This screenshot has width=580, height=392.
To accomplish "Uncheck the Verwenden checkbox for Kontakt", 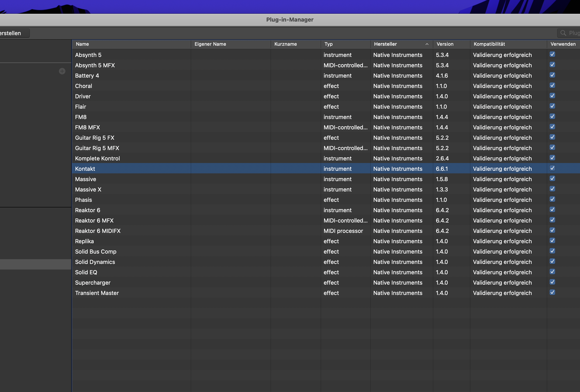I will click(552, 168).
